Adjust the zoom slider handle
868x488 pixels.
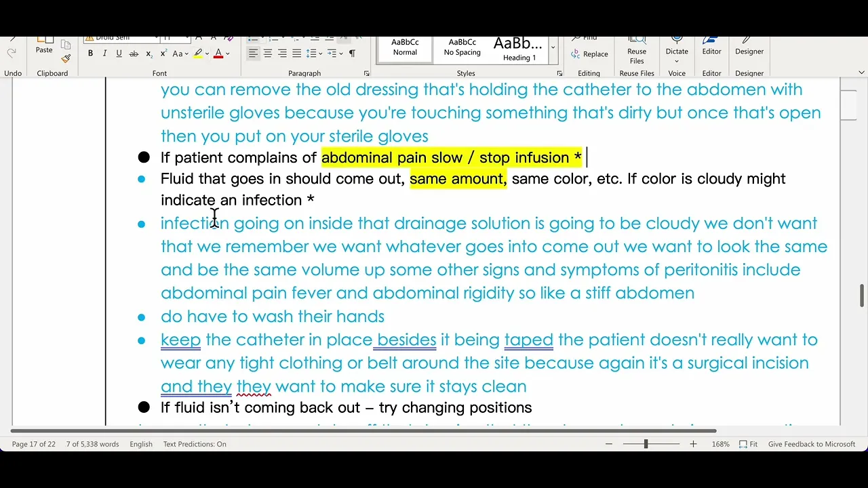pyautogui.click(x=646, y=444)
